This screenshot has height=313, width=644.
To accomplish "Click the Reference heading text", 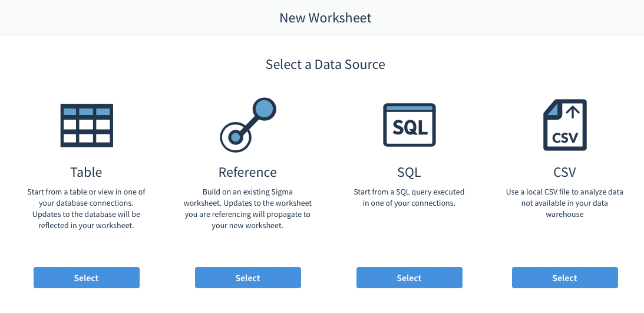I will (x=247, y=172).
